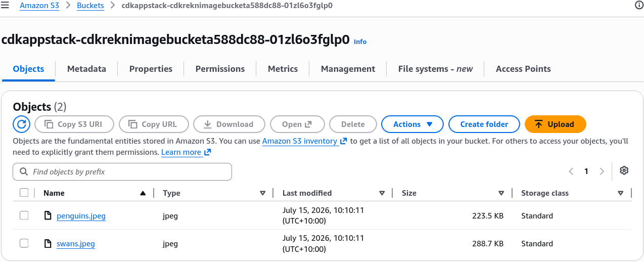
Task: Open the swans.jpeg object link
Action: pyautogui.click(x=76, y=244)
